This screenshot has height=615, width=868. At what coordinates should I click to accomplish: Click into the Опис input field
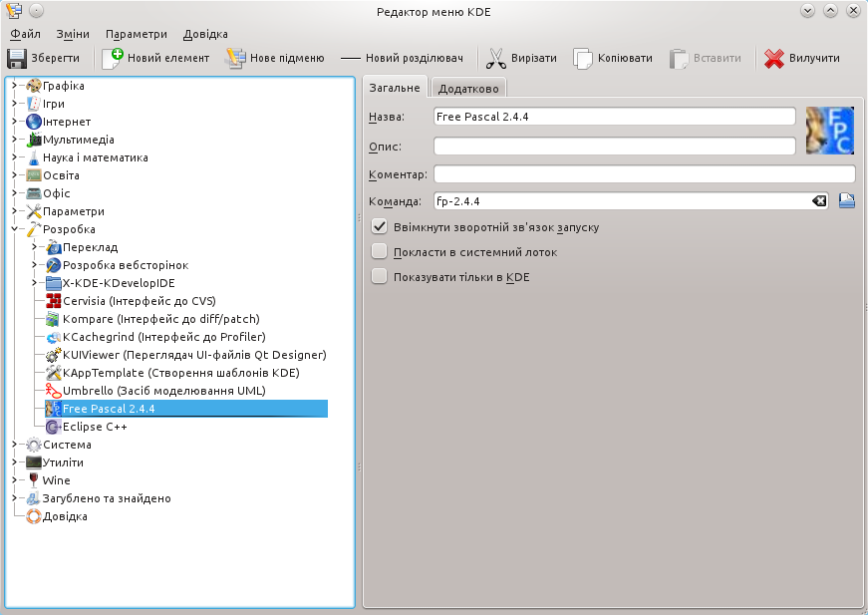(x=615, y=147)
